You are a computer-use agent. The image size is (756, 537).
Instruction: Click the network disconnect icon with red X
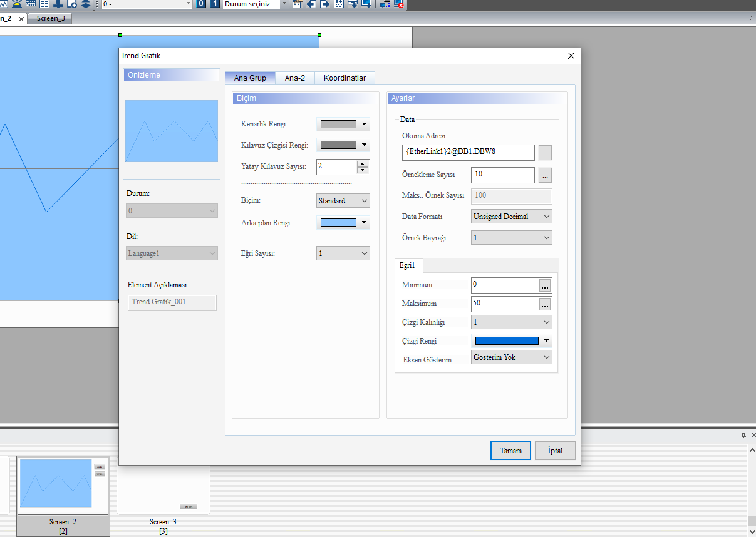(398, 4)
